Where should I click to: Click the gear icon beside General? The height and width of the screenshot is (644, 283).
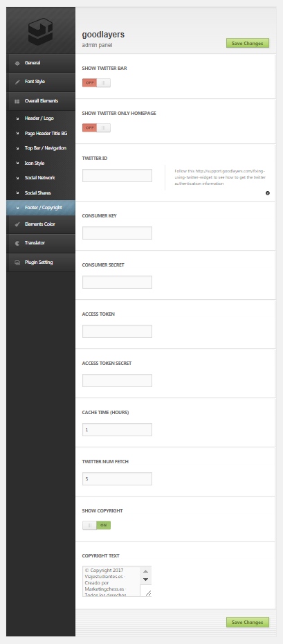coord(17,63)
